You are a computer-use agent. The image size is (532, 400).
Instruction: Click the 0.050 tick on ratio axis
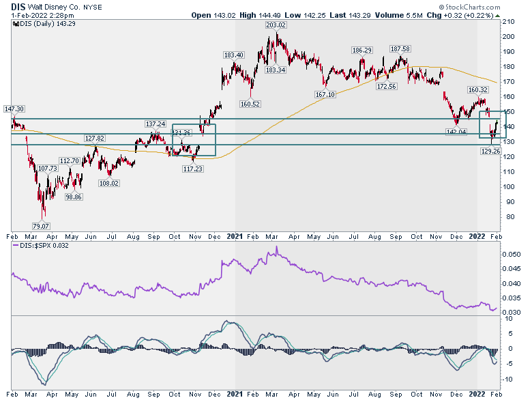coord(512,255)
